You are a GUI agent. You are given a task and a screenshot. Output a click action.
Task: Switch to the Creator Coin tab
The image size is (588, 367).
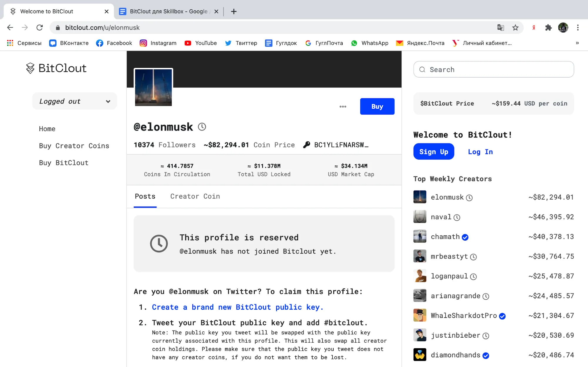click(x=195, y=196)
